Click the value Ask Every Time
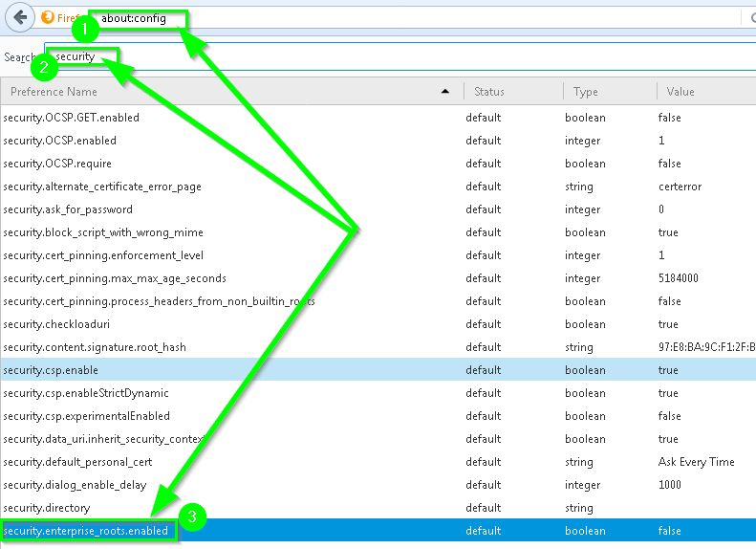The image size is (756, 549). click(x=696, y=462)
